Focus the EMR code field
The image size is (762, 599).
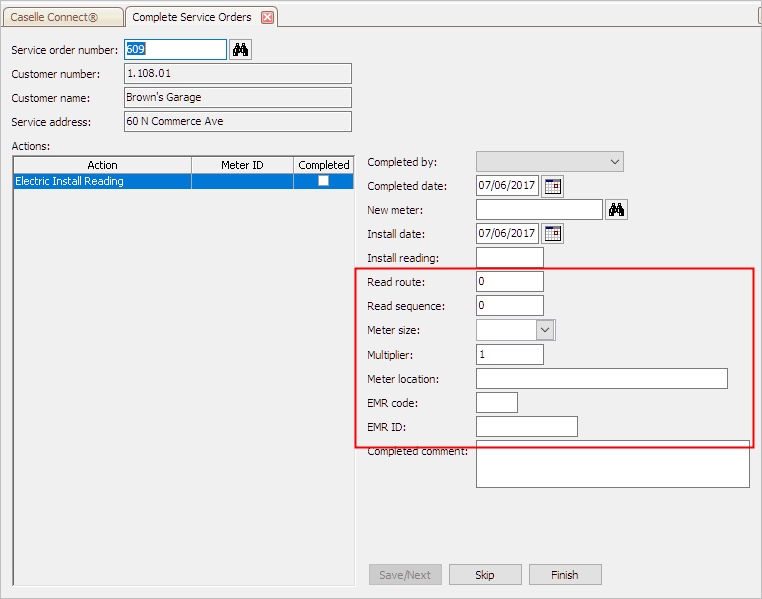pyautogui.click(x=497, y=403)
